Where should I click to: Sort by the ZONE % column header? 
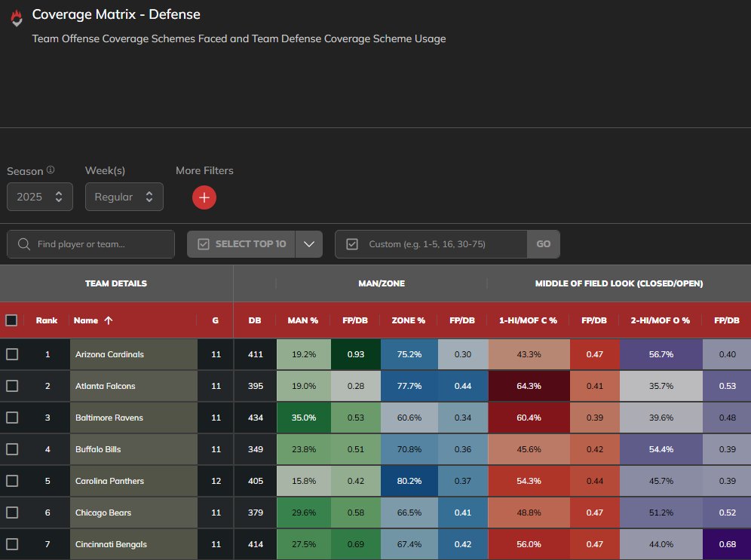(409, 320)
